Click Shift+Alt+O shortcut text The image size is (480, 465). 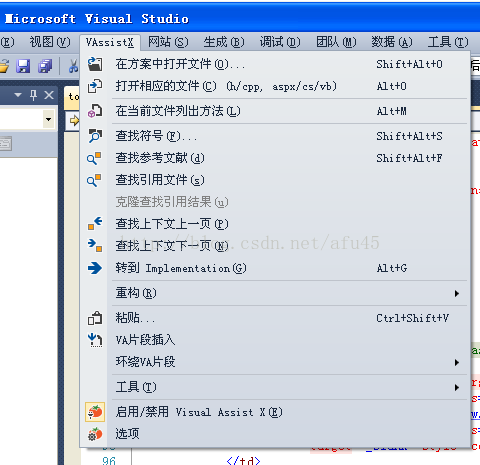coord(409,64)
